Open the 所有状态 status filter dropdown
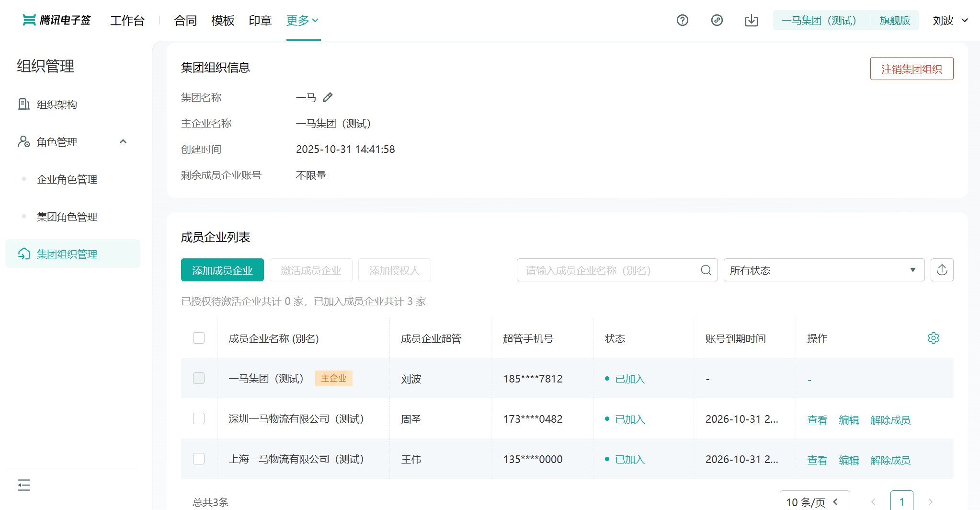The image size is (980, 510). 823,270
